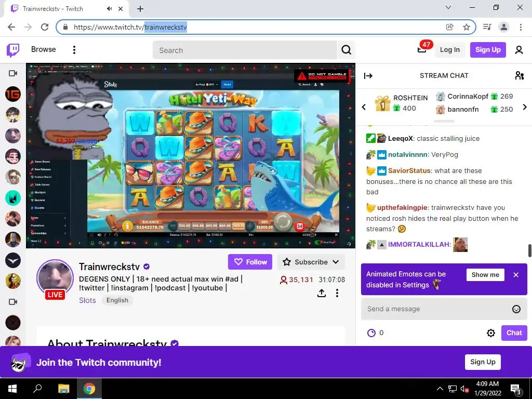Viewport: 532px width, 399px height.
Task: Click the IMMORTALKILLAH username in chat
Action: click(419, 245)
